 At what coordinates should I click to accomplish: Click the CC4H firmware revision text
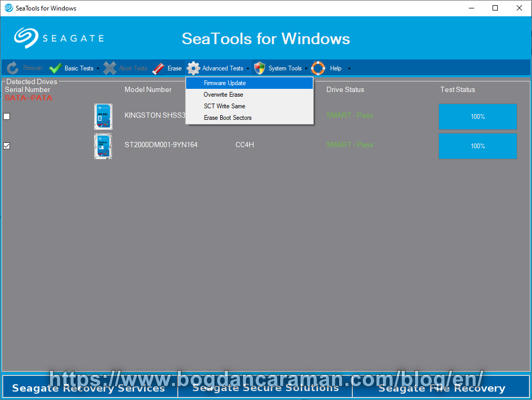coord(244,145)
